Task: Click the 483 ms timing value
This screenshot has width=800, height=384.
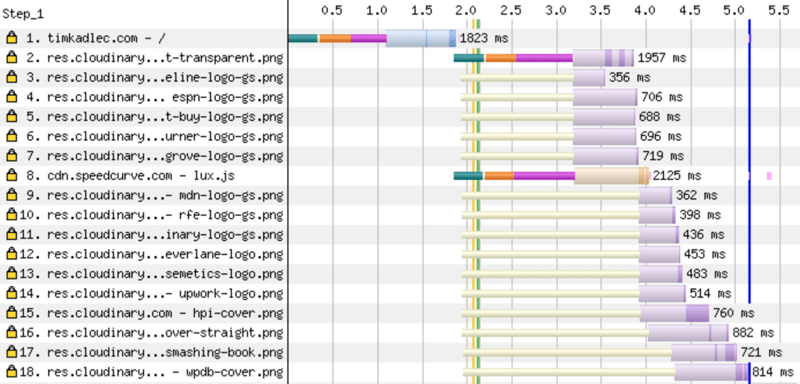Action: [x=707, y=274]
